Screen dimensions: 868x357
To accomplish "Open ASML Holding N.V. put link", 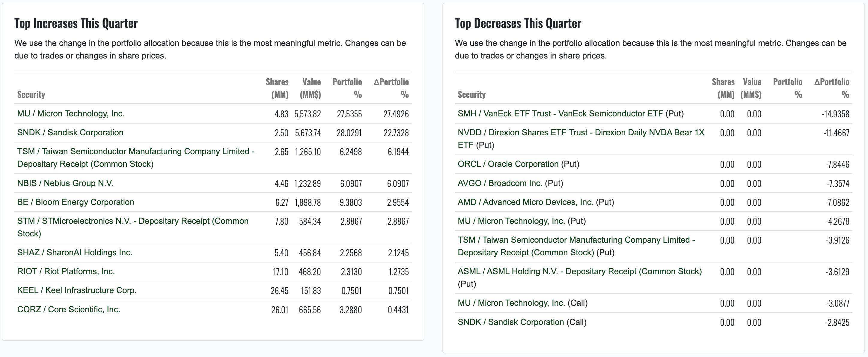I will click(580, 271).
